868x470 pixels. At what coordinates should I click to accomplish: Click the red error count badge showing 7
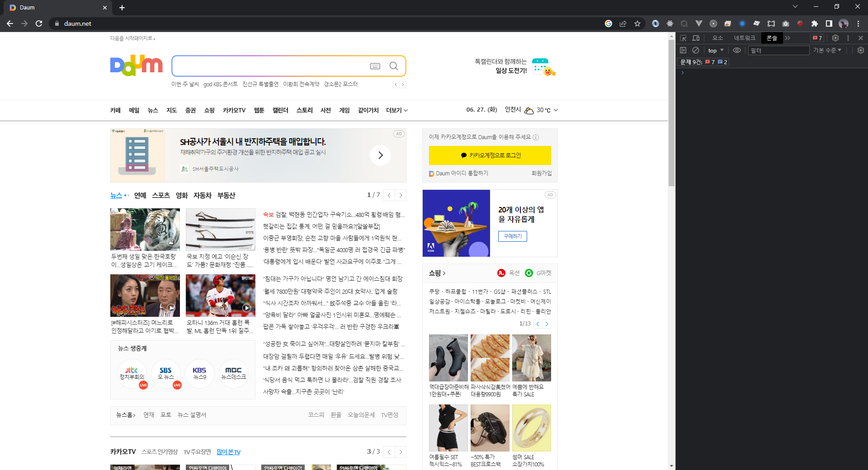[817, 38]
